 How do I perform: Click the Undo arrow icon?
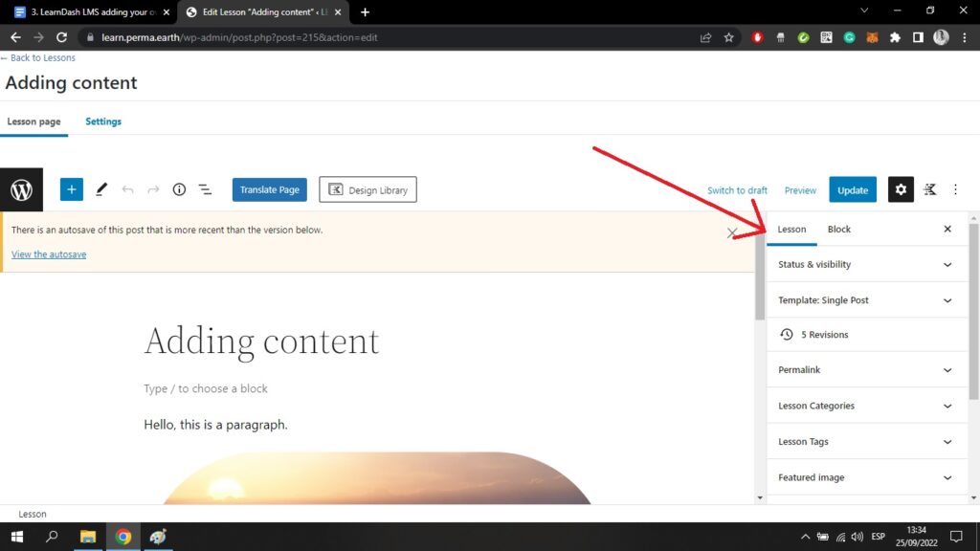[x=127, y=189]
